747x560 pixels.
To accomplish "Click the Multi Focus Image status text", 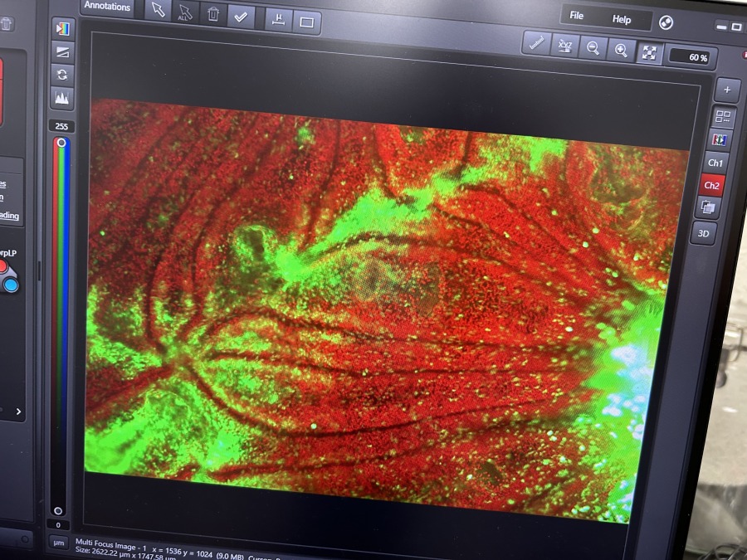I will coord(111,545).
